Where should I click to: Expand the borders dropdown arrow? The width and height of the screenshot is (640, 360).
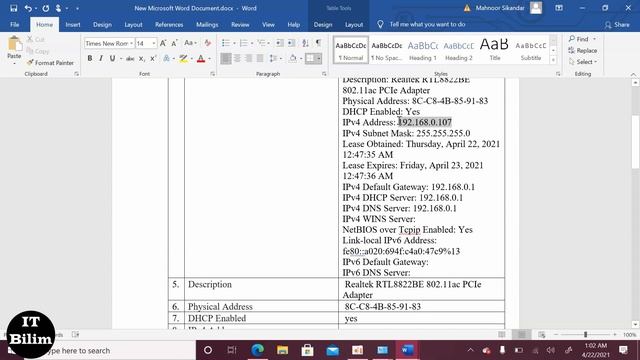coord(319,59)
